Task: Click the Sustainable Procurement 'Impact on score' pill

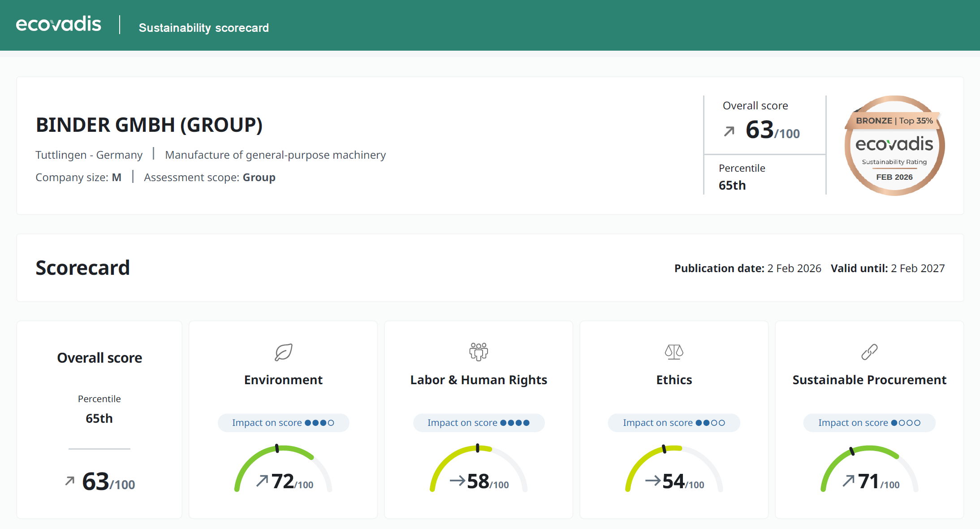Action: click(x=869, y=423)
